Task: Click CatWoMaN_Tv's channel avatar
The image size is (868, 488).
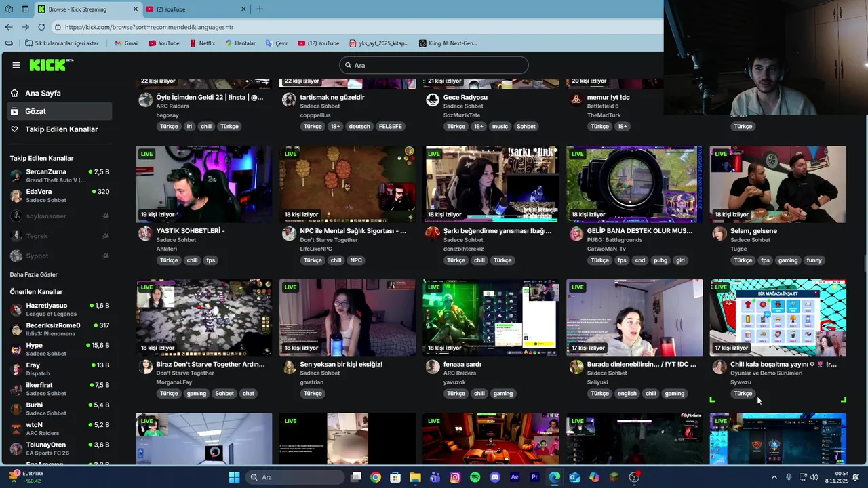Action: click(576, 234)
